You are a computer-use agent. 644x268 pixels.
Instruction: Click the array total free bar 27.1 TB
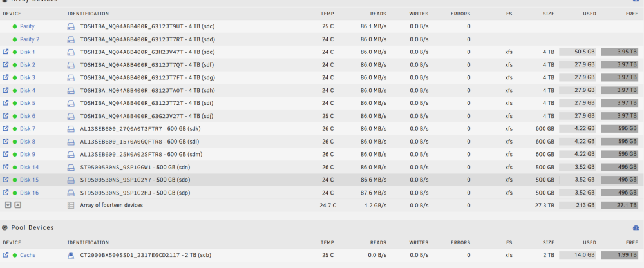click(620, 205)
